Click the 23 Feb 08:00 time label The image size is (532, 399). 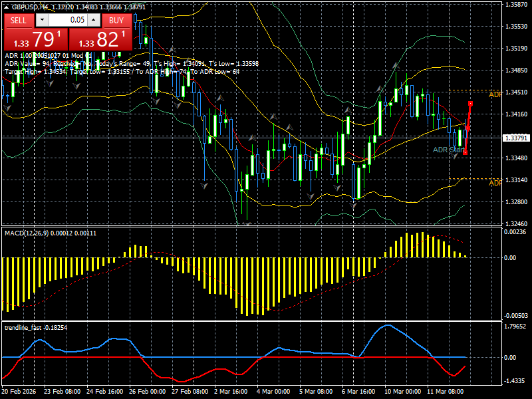pos(62,391)
